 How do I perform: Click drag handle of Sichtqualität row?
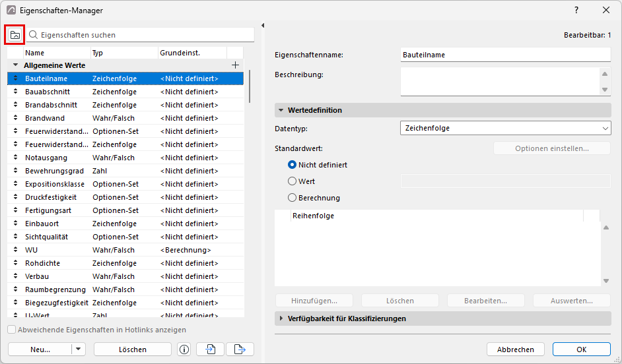tap(15, 237)
